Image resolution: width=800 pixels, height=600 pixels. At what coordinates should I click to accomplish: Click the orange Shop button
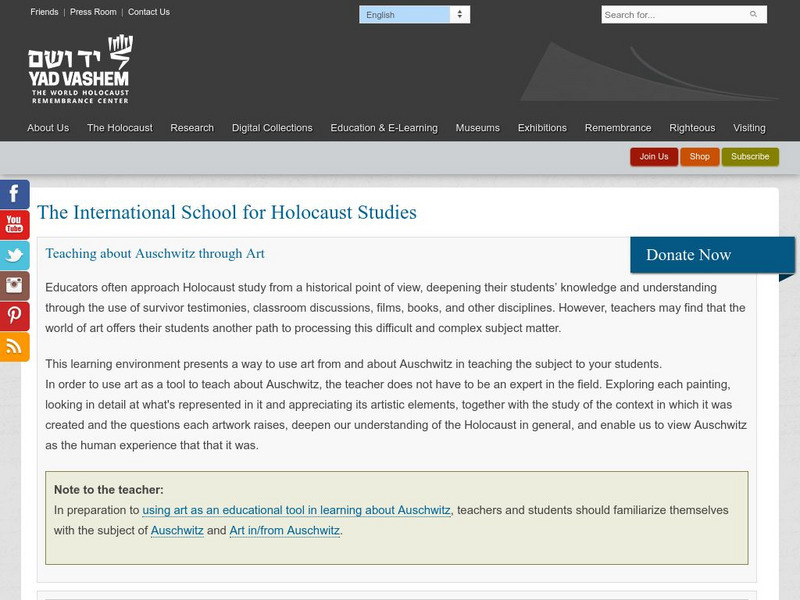point(700,157)
